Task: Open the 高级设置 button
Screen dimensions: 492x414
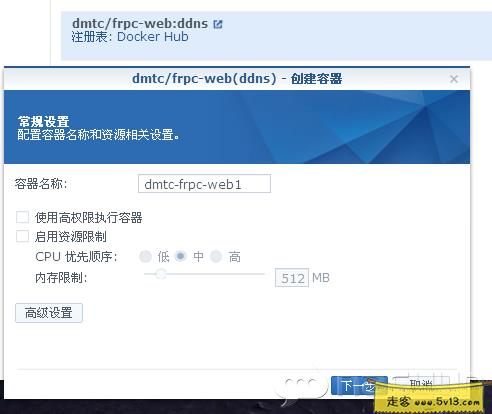Action: click(x=49, y=313)
